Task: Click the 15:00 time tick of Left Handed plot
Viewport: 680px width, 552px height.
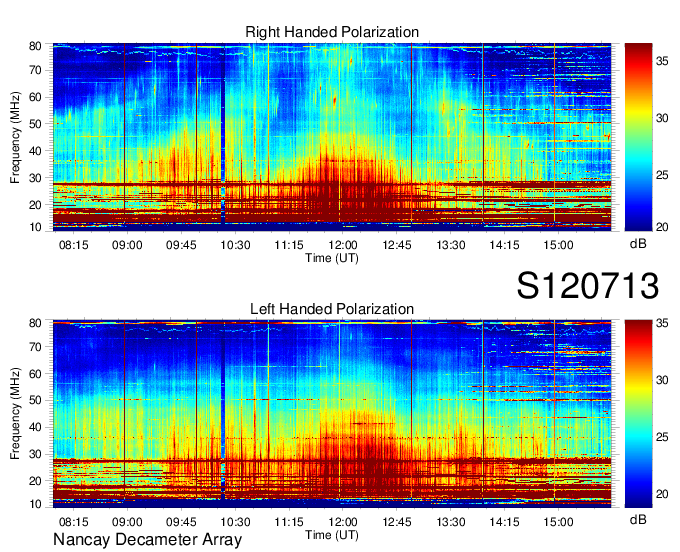Action: click(559, 522)
